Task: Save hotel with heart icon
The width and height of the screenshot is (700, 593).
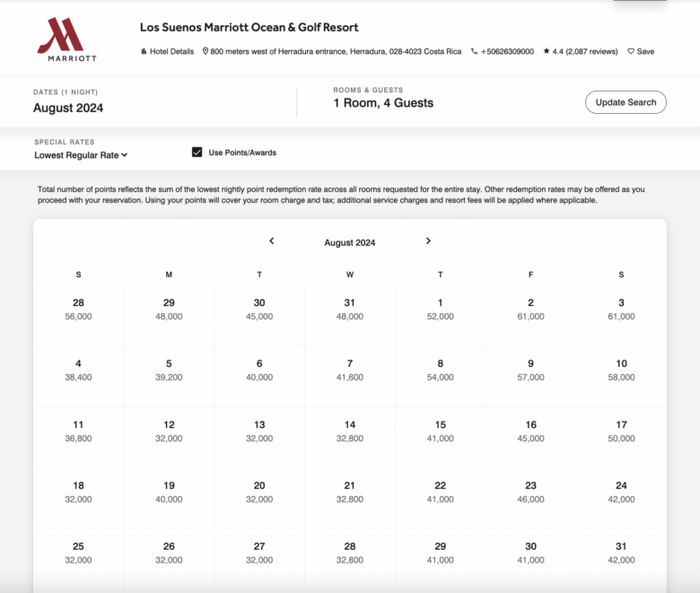Action: 641,51
